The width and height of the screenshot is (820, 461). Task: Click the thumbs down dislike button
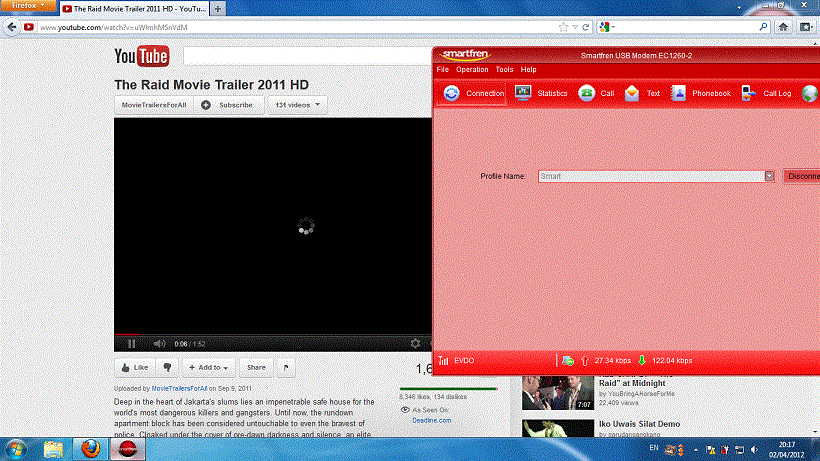167,367
